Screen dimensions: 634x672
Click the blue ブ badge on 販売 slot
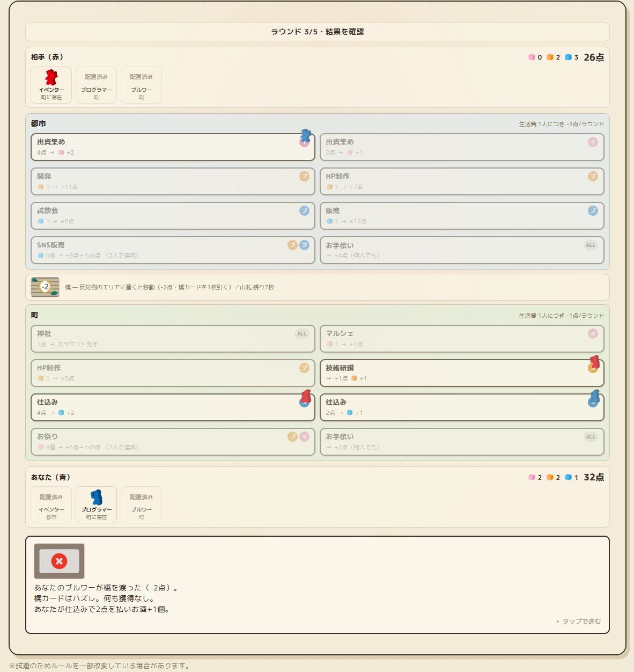tap(593, 210)
